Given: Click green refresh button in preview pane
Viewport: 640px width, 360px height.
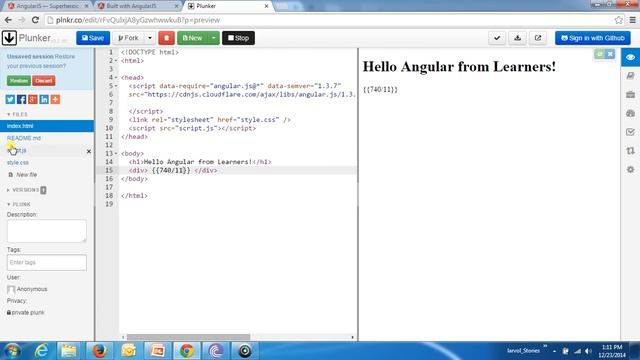Looking at the screenshot, I should click(599, 54).
